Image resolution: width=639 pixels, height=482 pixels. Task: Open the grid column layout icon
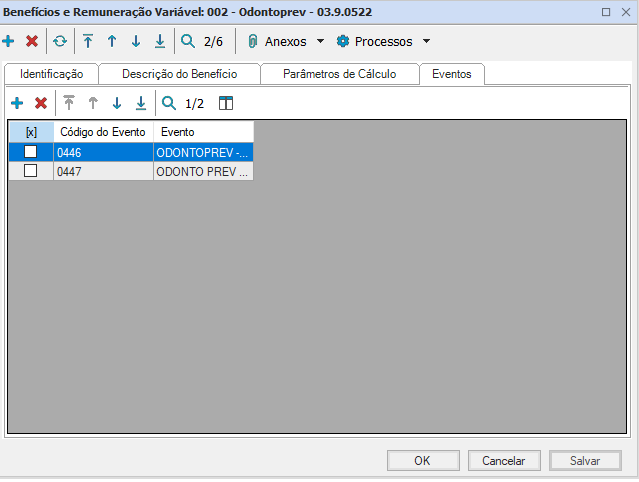pos(226,103)
